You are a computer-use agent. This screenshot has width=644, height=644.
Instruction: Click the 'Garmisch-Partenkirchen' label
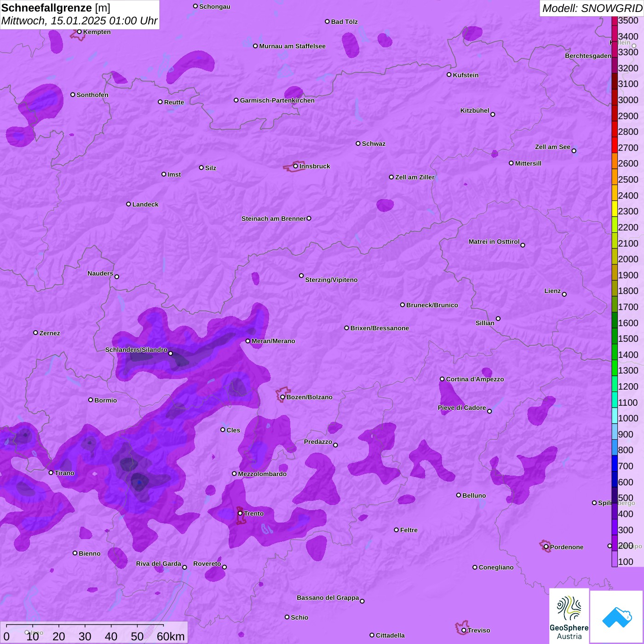(x=277, y=100)
